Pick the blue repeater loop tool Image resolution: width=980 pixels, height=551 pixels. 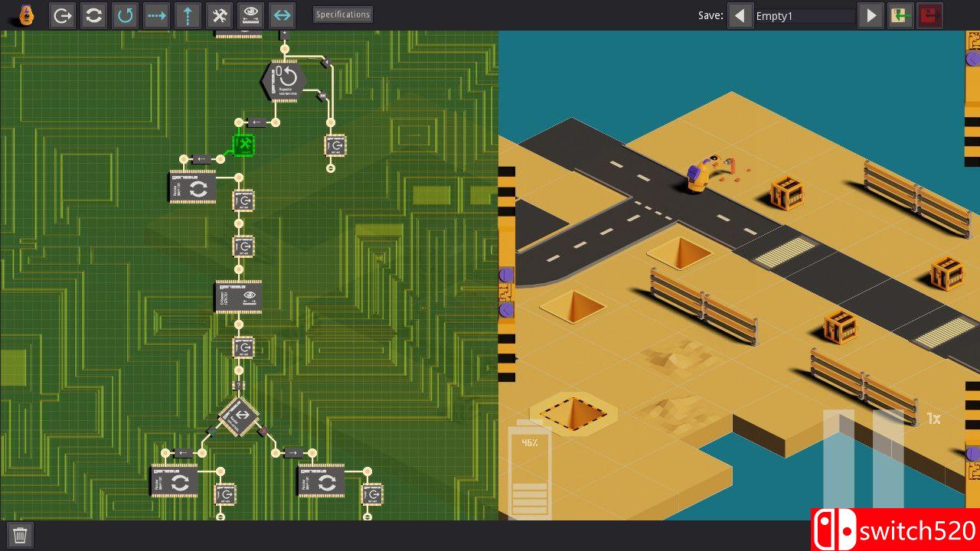[x=125, y=15]
